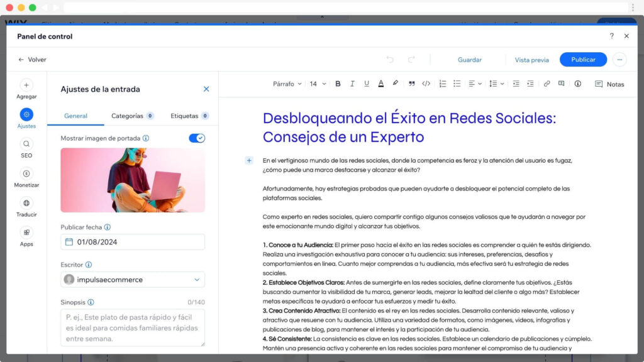The width and height of the screenshot is (644, 362).
Task: Close the Ajustes de la entrada panel
Action: pos(206,89)
